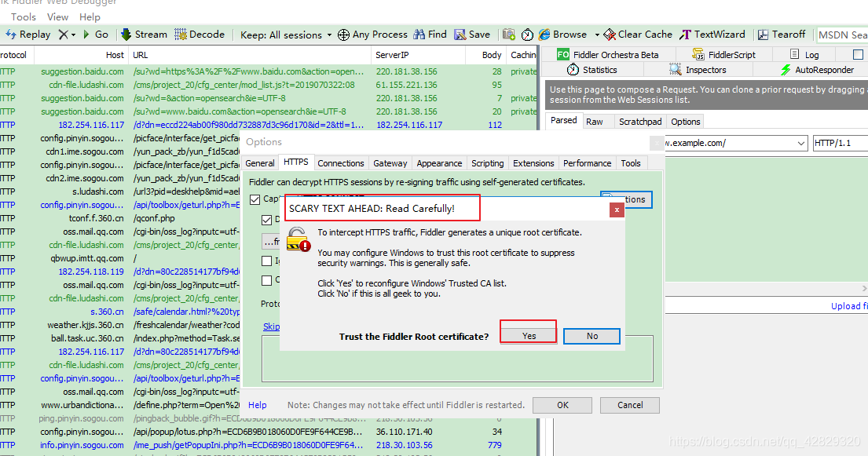Click the Clear Cache toolbar icon
868x456 pixels.
point(610,35)
